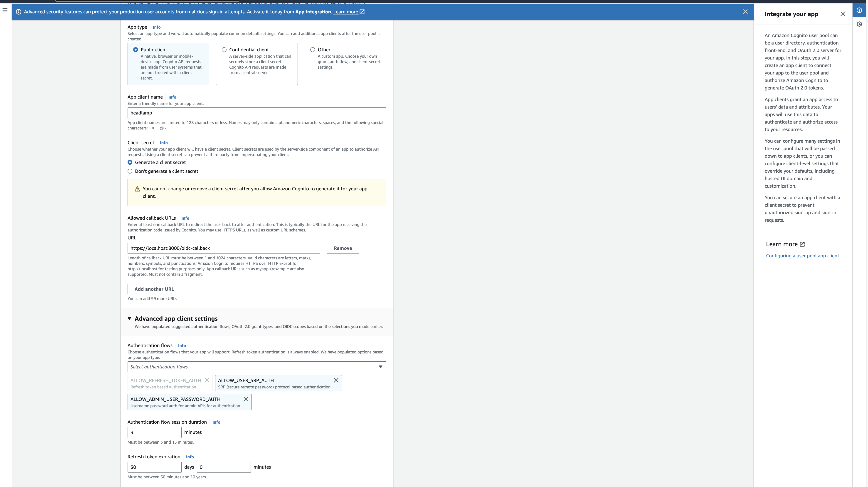
Task: Select the Other app type option
Action: coord(312,49)
